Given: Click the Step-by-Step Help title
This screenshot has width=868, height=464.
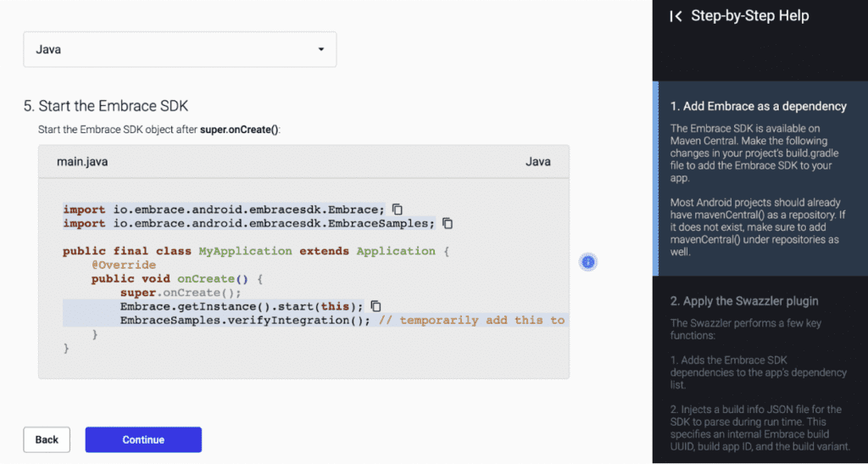Looking at the screenshot, I should tap(749, 16).
